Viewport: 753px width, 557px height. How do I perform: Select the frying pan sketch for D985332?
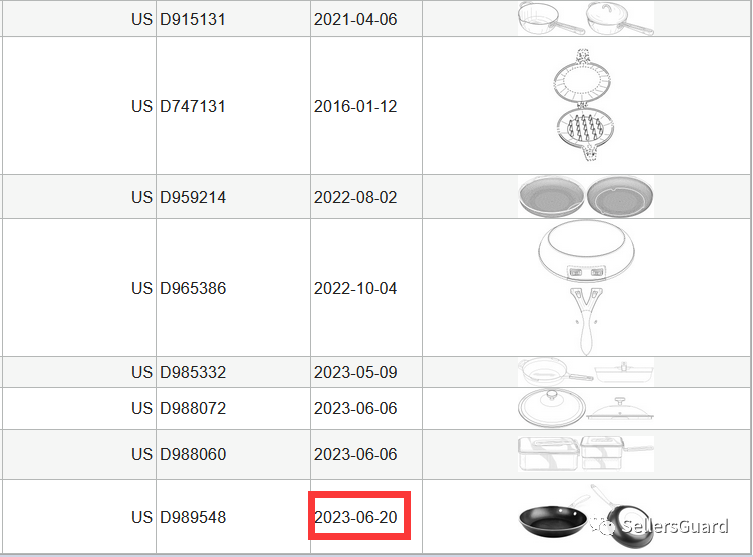(x=586, y=372)
